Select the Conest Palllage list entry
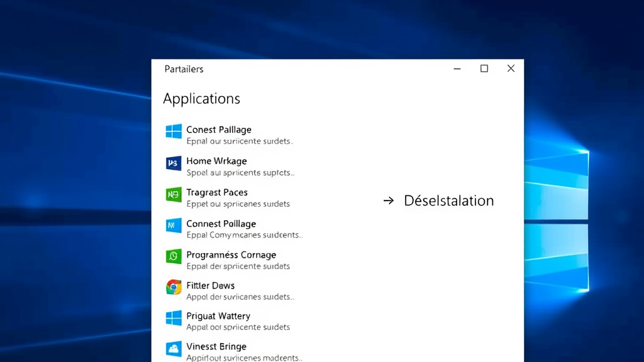Image resolution: width=644 pixels, height=362 pixels. pos(219,129)
